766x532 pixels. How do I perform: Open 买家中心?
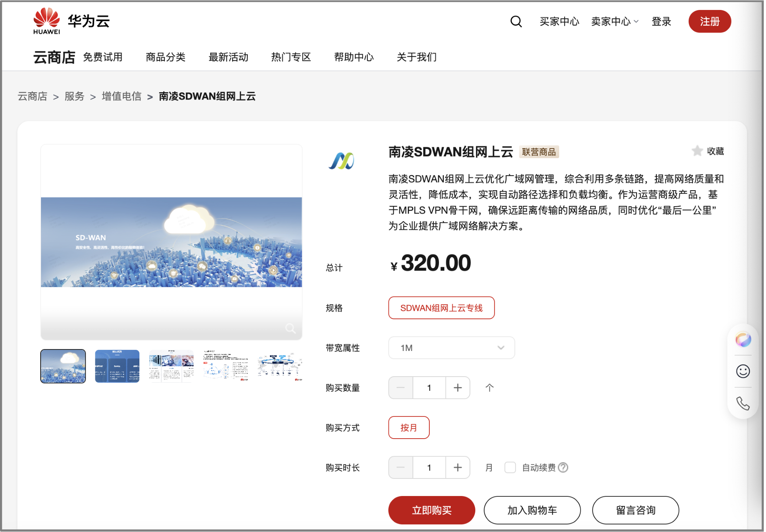(559, 21)
